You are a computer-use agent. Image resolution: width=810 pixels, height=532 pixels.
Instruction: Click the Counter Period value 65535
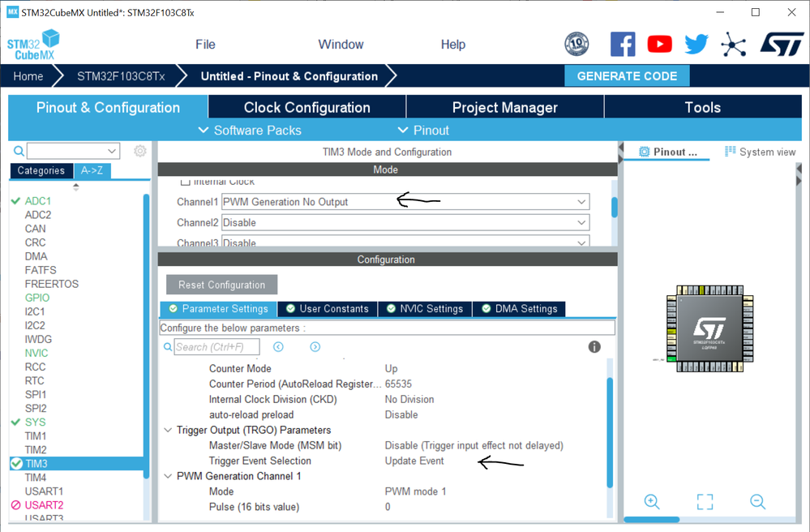(398, 384)
